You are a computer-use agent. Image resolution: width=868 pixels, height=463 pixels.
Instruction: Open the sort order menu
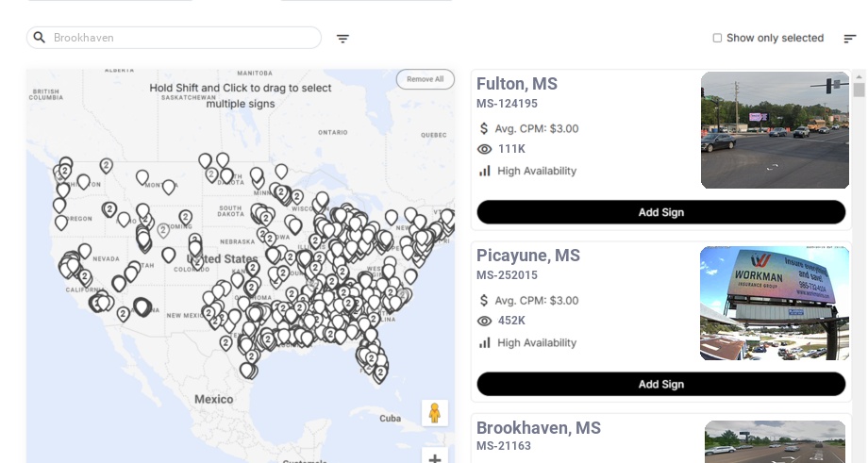coord(849,39)
